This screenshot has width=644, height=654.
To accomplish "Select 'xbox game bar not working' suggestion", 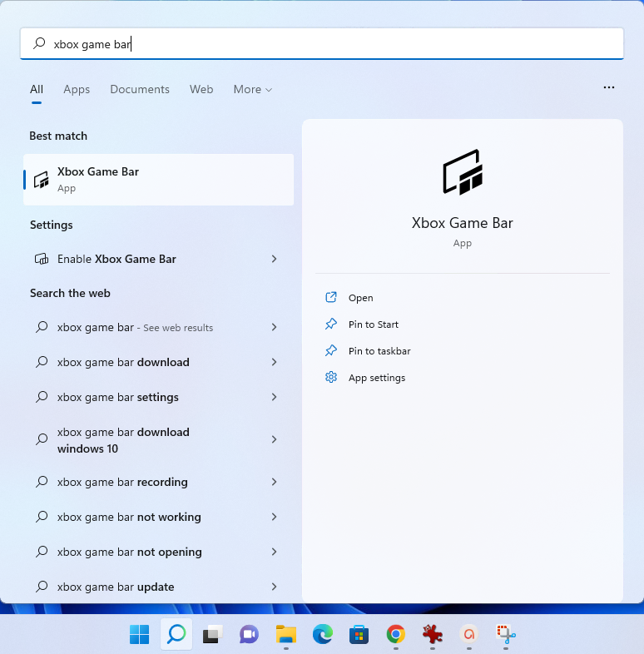I will [x=158, y=517].
